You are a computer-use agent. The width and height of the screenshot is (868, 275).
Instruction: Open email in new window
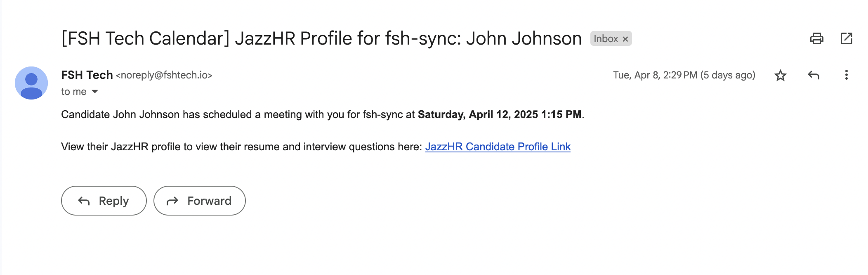tap(847, 38)
